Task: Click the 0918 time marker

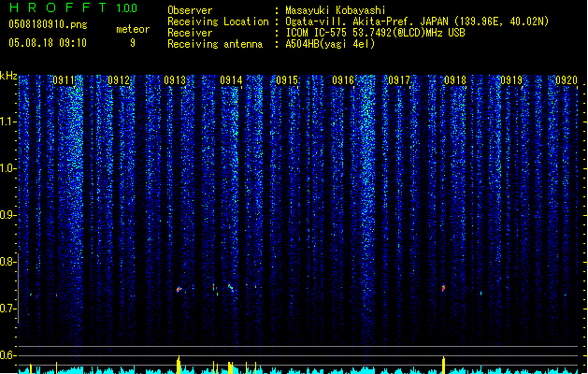Action: tap(455, 80)
